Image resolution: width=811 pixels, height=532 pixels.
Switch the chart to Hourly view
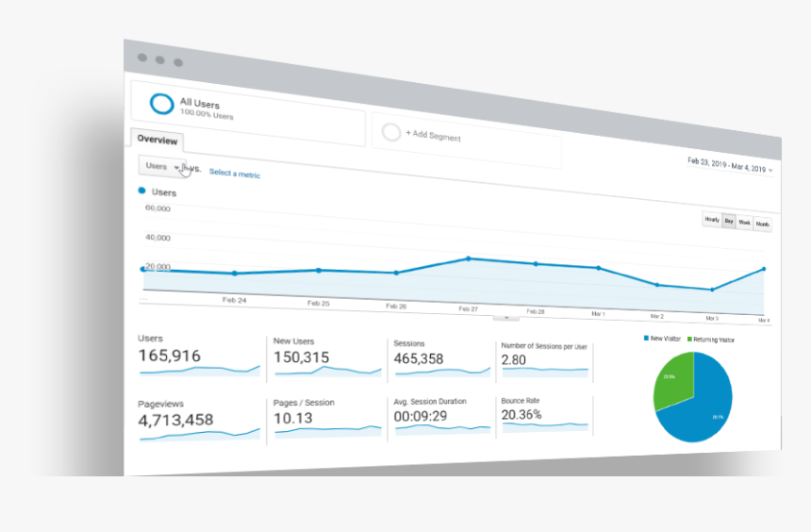[712, 220]
